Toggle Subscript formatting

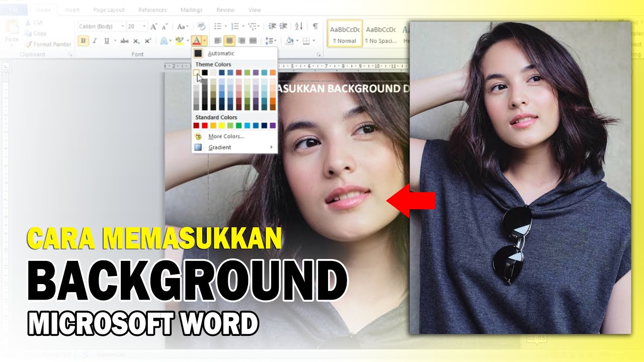[x=136, y=41]
